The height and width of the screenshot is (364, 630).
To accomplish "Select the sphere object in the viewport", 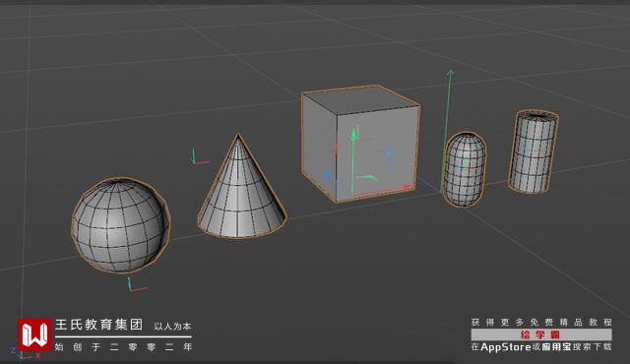I will pos(121,225).
